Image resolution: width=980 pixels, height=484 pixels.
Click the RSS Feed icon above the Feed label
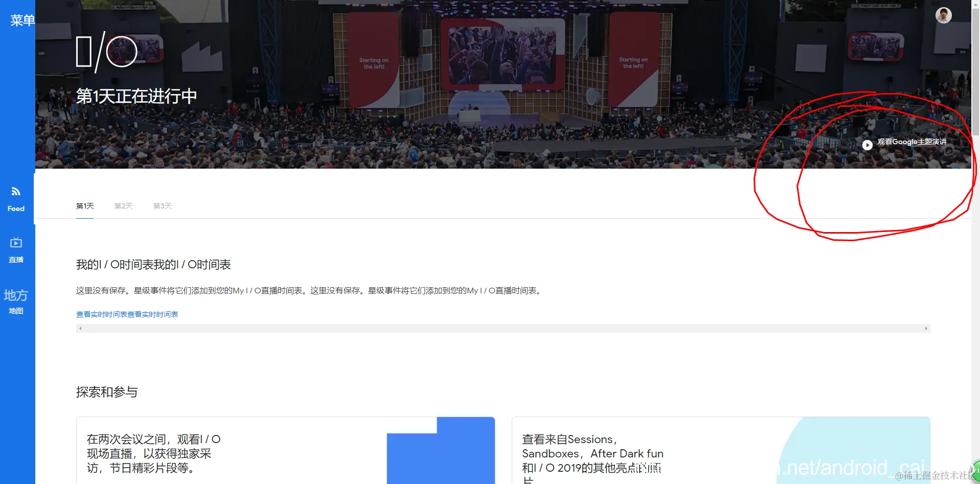tap(15, 191)
